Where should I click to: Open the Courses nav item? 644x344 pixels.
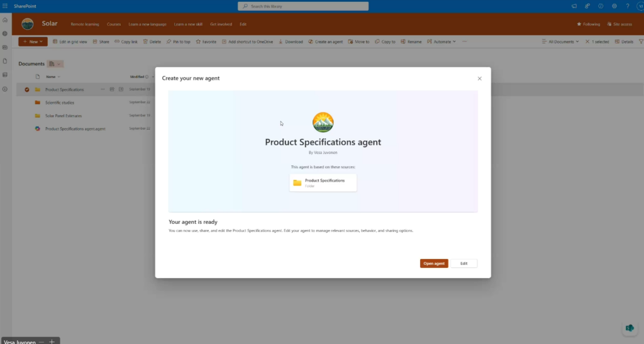coord(114,25)
